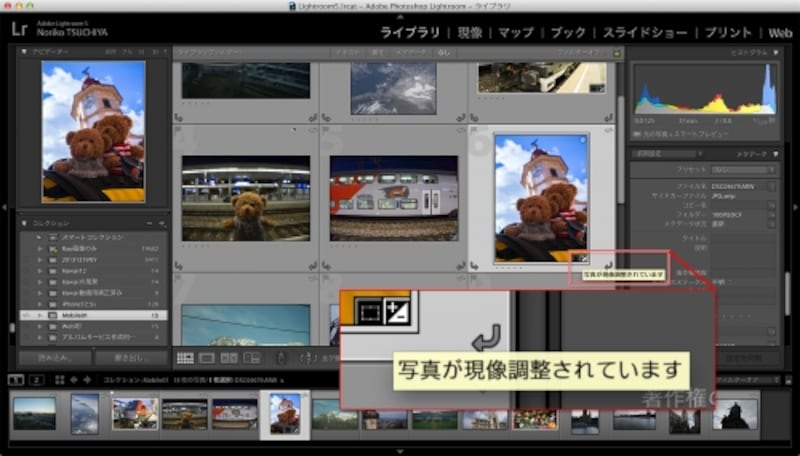The width and height of the screenshot is (800, 456).
Task: Switch to Survey view in the toolbar
Action: 252,358
